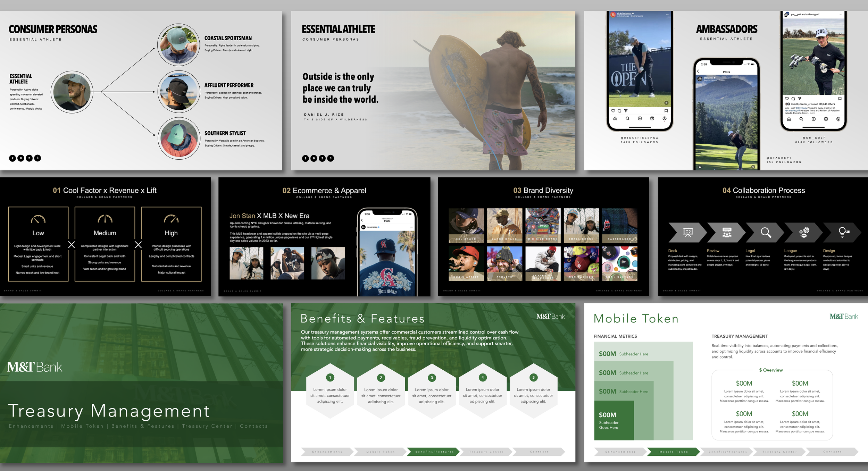Select the green Mobile Token tab on Mobile Token slide
868x471 pixels.
674,452
